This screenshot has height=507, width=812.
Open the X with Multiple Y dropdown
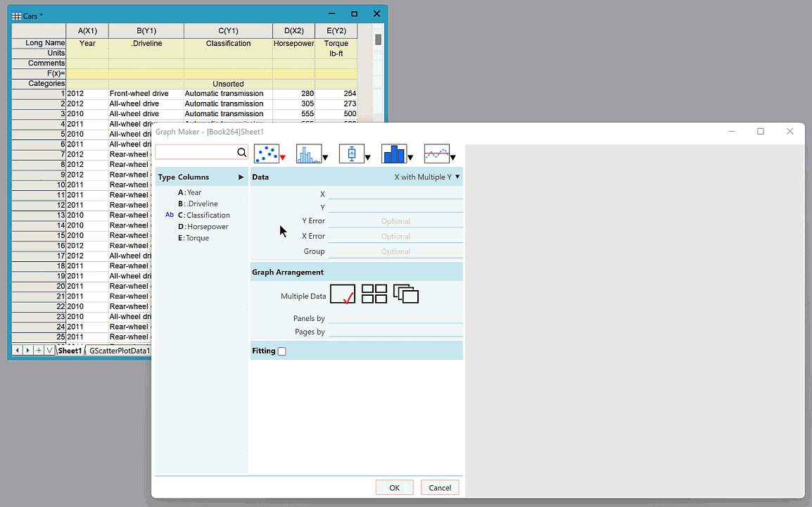(x=427, y=177)
